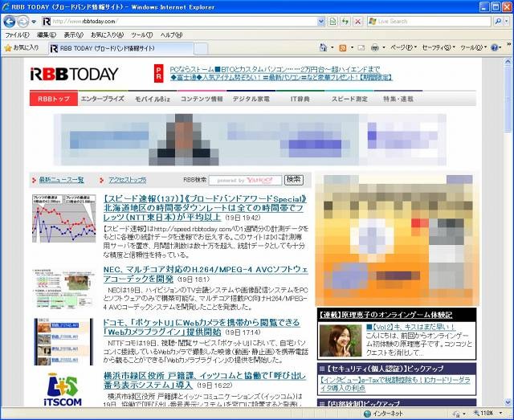The image size is (514, 420).
Task: Open the お気に入り(A) menu
Action: click(107, 35)
